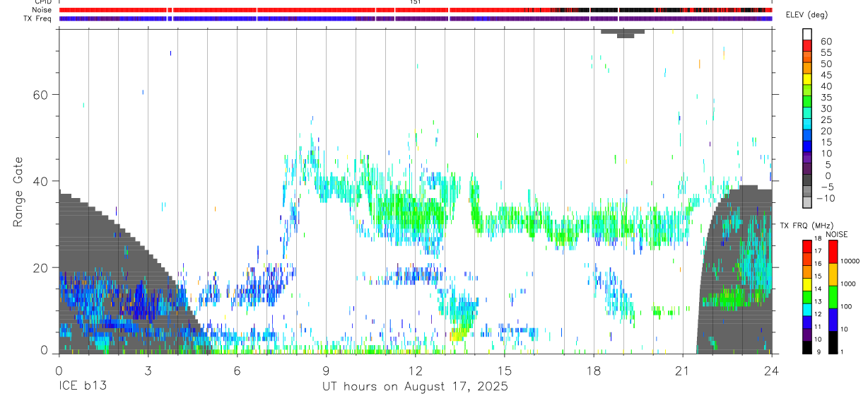Image resolution: width=868 pixels, height=401 pixels.
Task: Click the '6' hour tick on time axis
Action: [237, 371]
